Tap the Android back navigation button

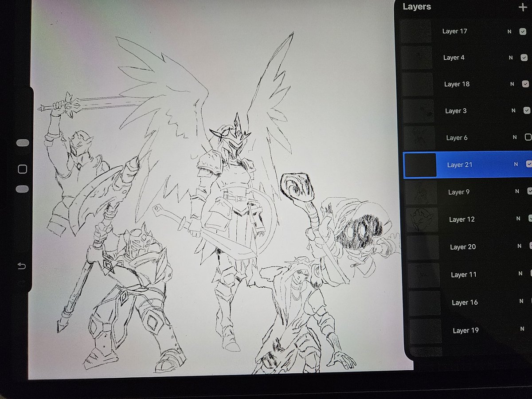(21, 266)
